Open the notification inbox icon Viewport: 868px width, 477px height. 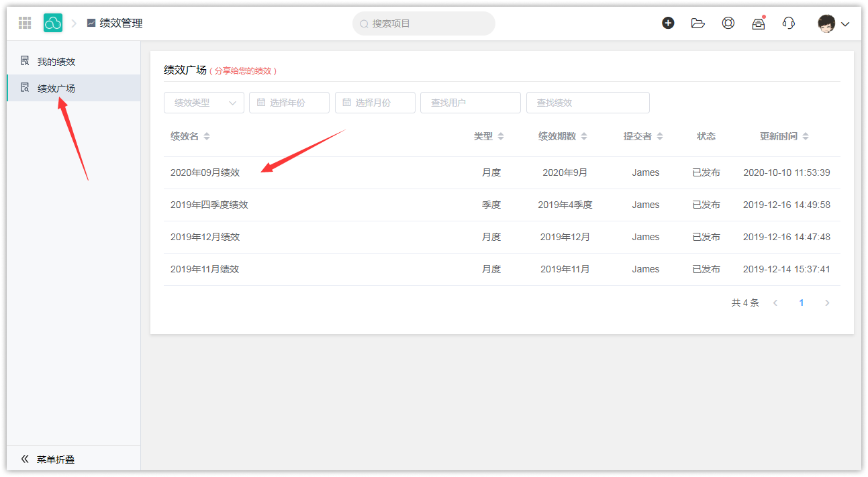pos(759,23)
